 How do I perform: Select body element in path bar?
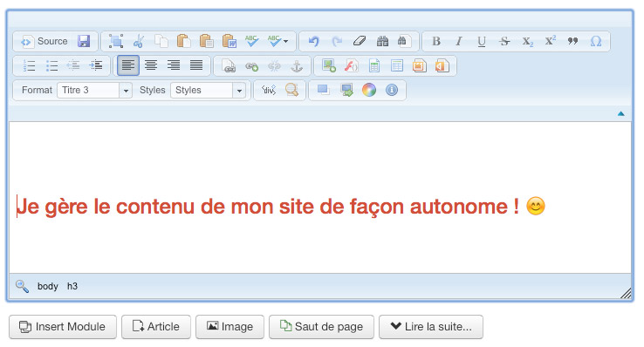coord(48,286)
